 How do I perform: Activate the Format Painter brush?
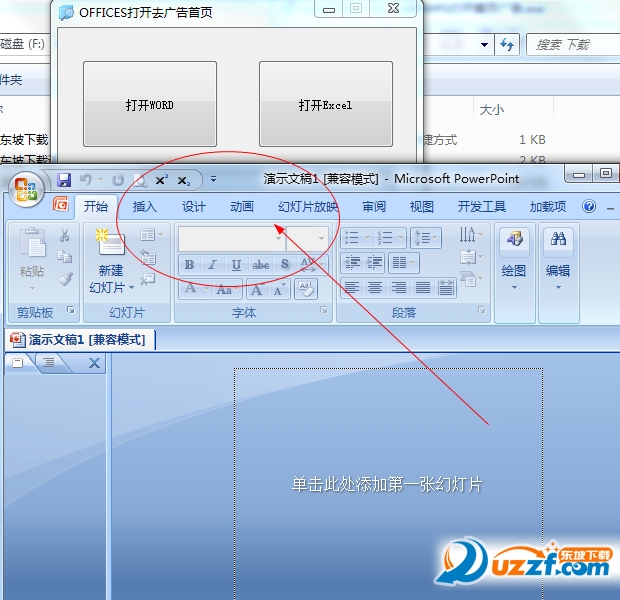click(x=65, y=278)
